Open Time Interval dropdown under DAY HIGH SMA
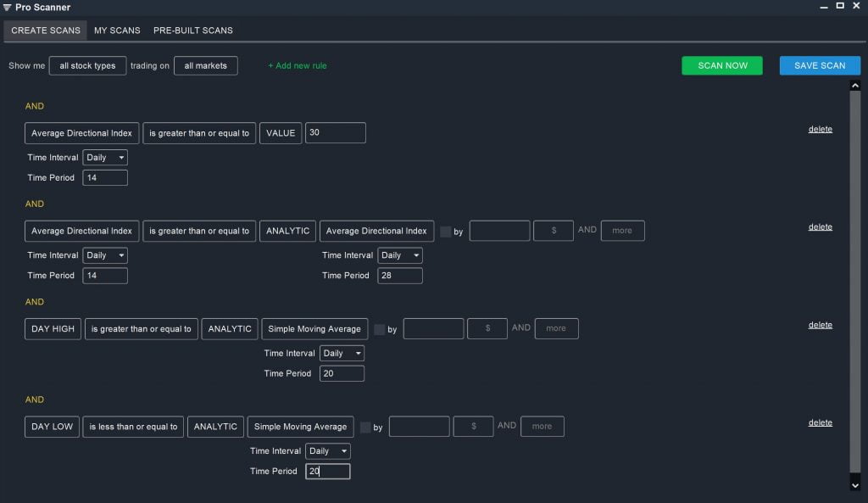This screenshot has height=503, width=868. coord(342,354)
